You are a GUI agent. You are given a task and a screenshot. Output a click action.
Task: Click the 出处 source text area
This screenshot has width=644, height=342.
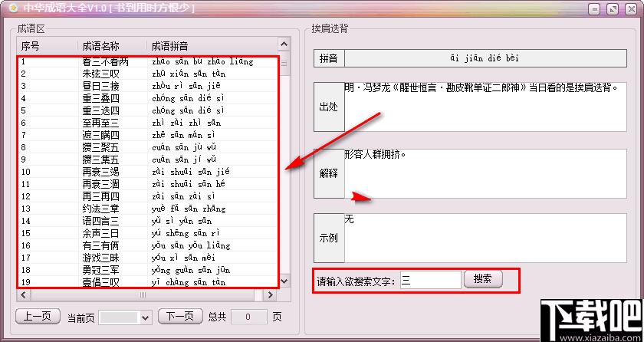click(485, 107)
